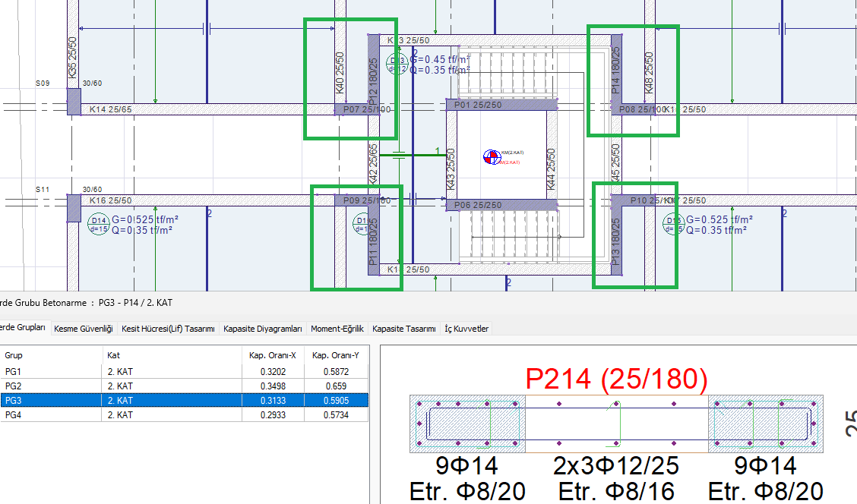Sort by the Kap. Oranı-X column header
Screen dimensions: 857x504
pyautogui.click(x=272, y=354)
